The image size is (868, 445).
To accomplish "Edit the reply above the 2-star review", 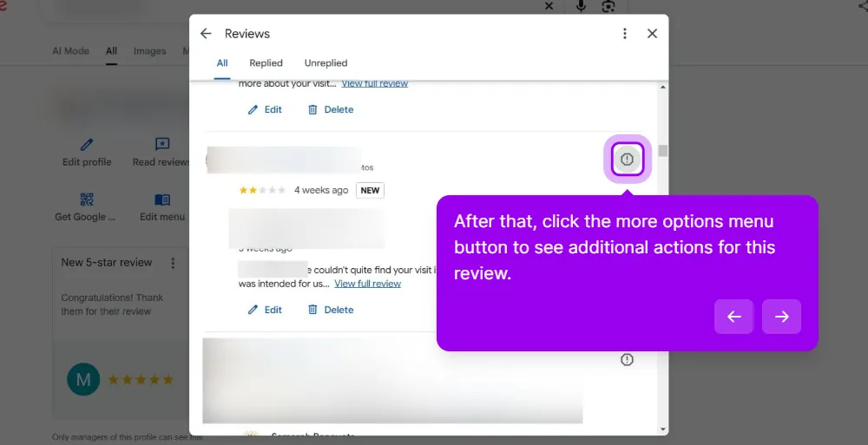I will point(265,109).
